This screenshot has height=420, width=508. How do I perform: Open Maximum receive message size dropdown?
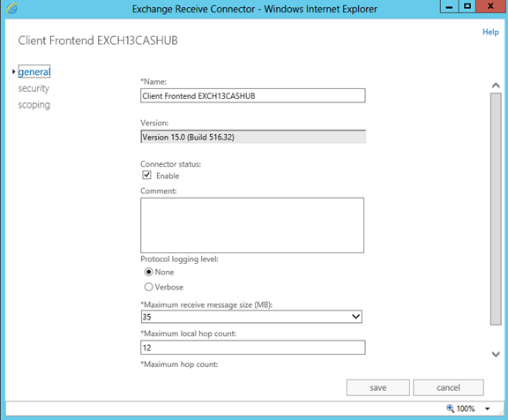pyautogui.click(x=251, y=317)
